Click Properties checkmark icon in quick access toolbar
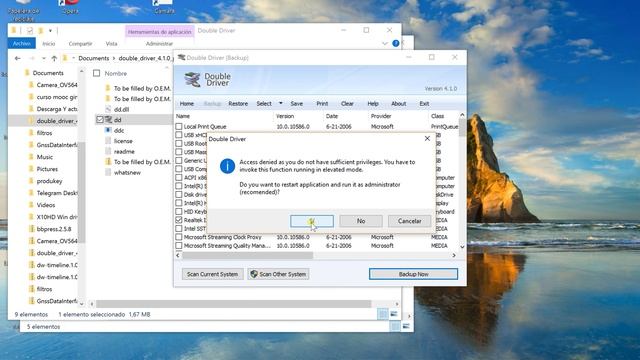Viewport: 640px width, 360px height. 30,31
